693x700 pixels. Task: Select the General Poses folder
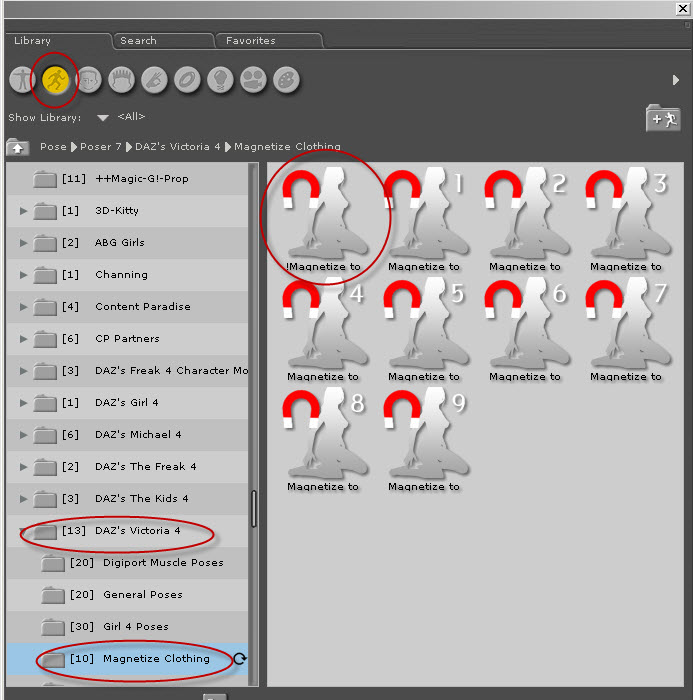point(127,595)
